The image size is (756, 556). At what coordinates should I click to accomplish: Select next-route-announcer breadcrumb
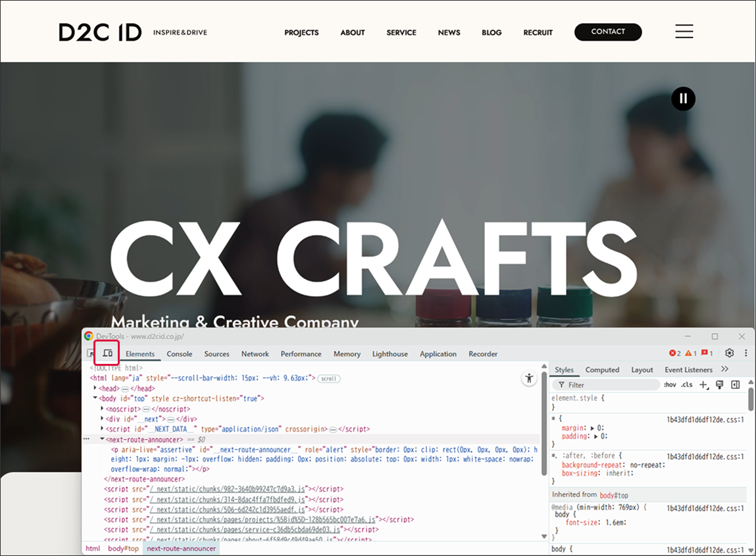click(182, 548)
